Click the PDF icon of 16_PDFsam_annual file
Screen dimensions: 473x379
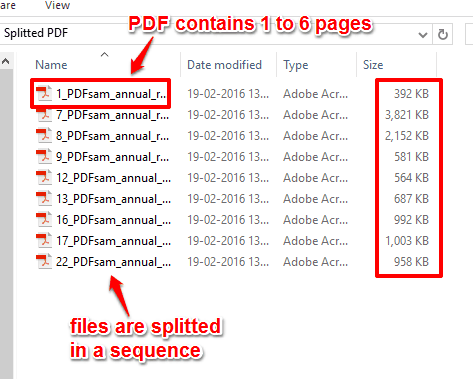click(x=44, y=219)
